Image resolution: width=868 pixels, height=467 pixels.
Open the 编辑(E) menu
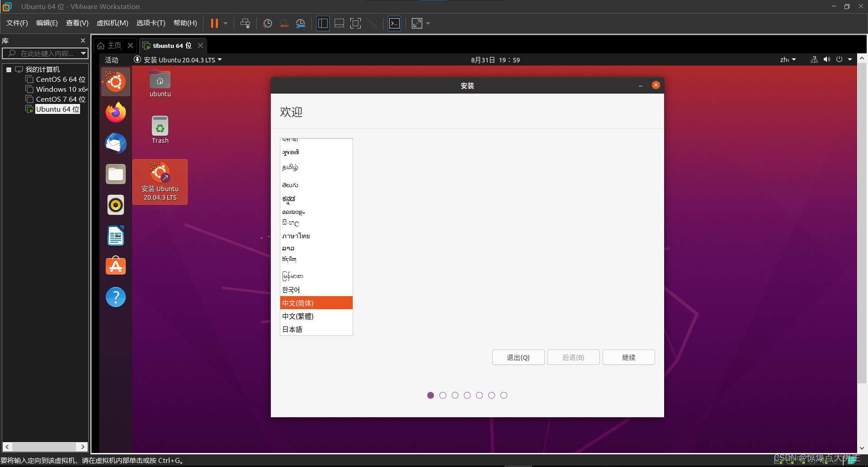click(x=47, y=23)
